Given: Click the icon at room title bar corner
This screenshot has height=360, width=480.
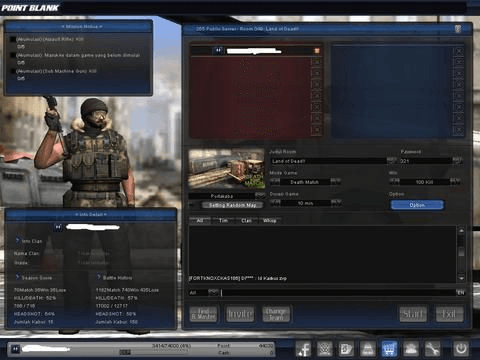Looking at the screenshot, I should (458, 29).
